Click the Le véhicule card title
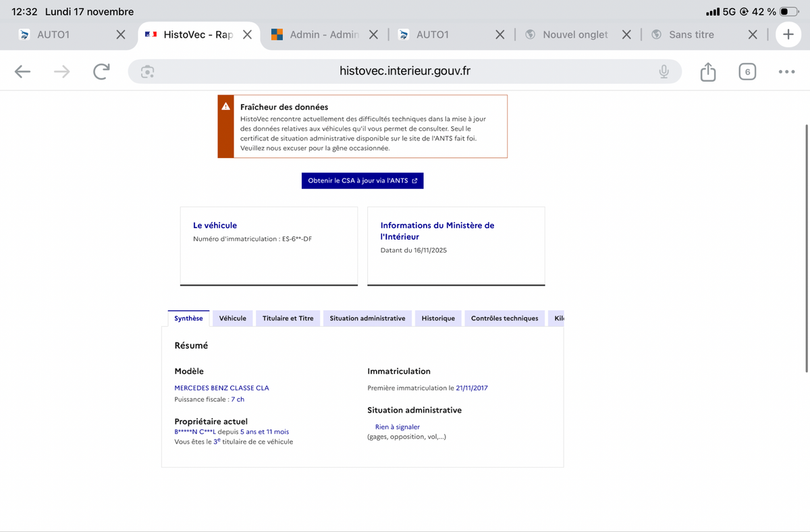Image resolution: width=810 pixels, height=532 pixels. pos(215,225)
